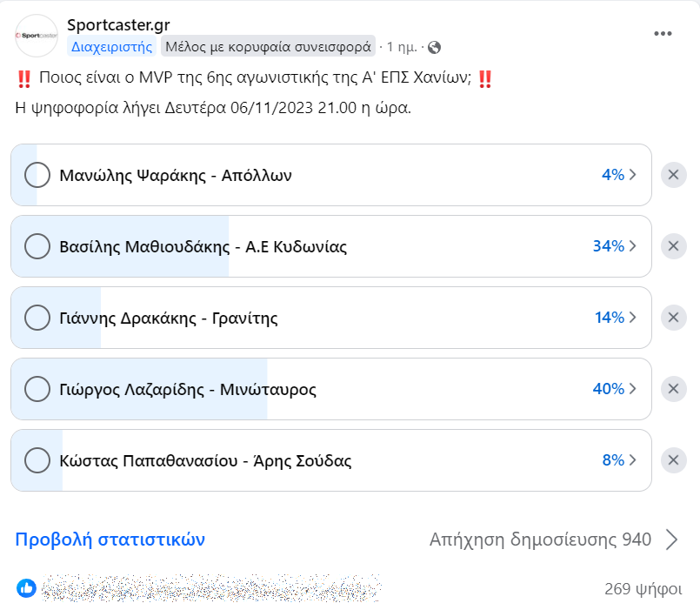Open the 269 ψήφοι votes count

click(x=643, y=589)
